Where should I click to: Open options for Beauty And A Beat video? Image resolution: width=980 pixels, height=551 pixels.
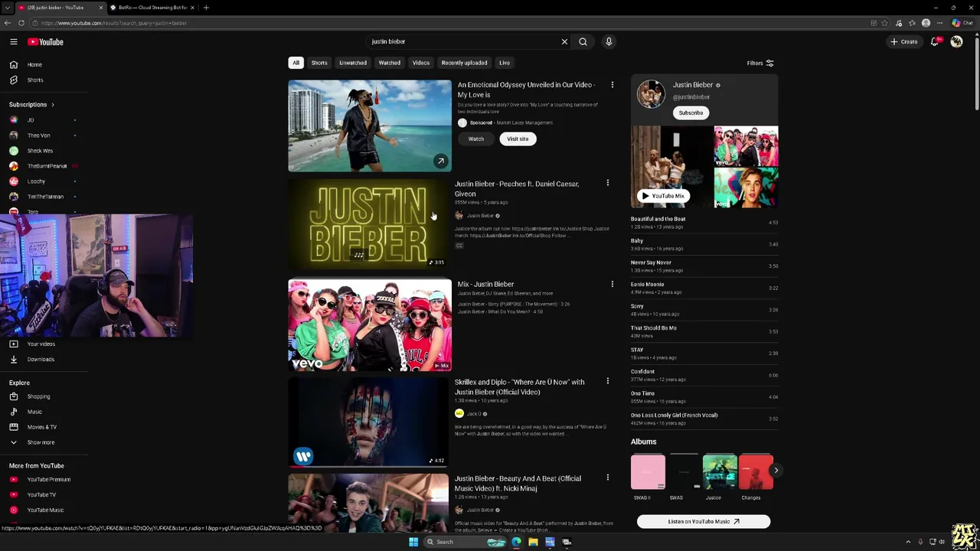607,478
